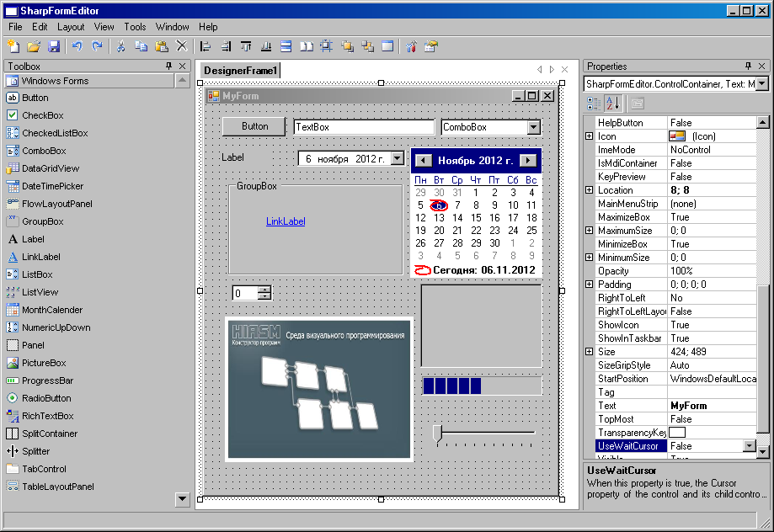Open the ComboBox dropdown on the form

[533, 127]
